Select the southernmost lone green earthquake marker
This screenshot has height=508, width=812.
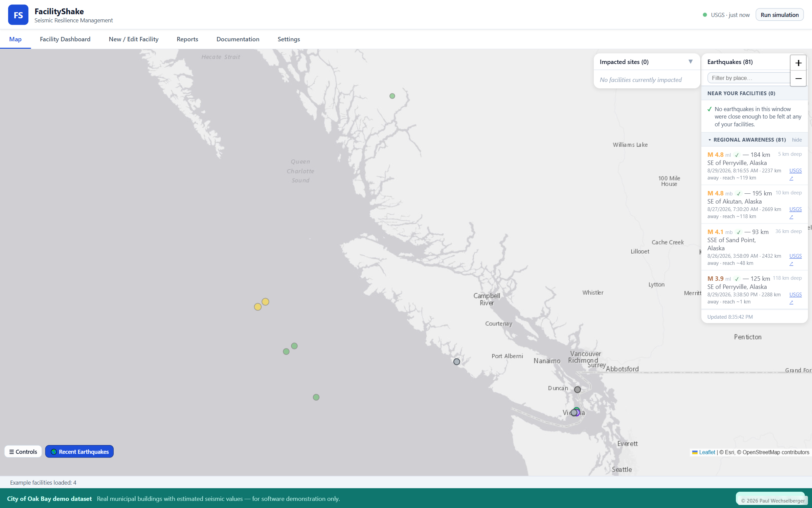[316, 397]
